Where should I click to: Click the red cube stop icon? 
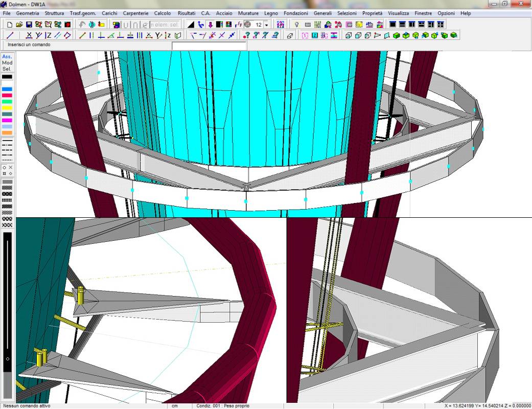pyautogui.click(x=67, y=25)
